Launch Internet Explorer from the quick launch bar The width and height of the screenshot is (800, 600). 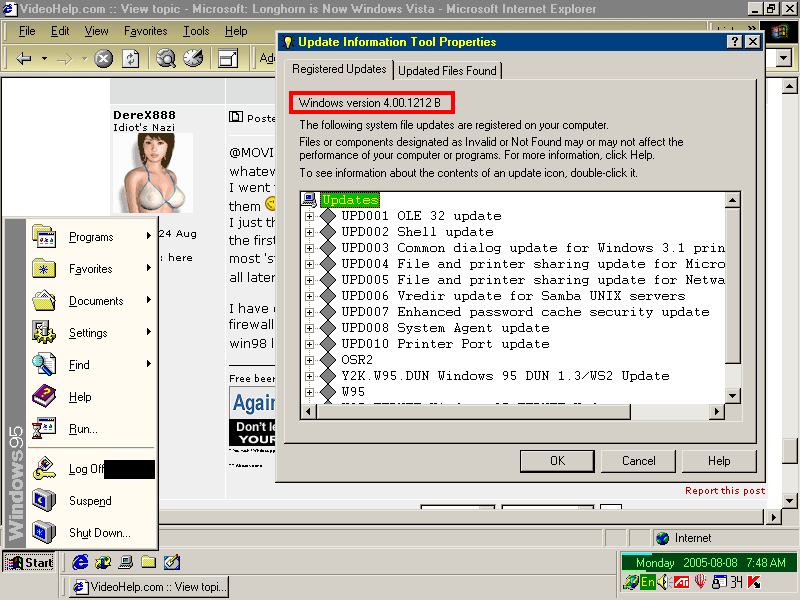click(80, 562)
